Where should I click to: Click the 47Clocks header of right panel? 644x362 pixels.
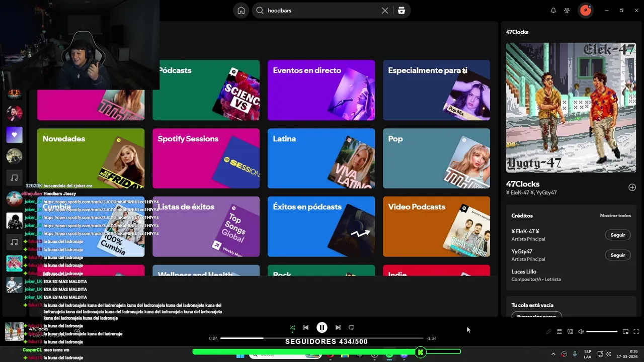(517, 32)
